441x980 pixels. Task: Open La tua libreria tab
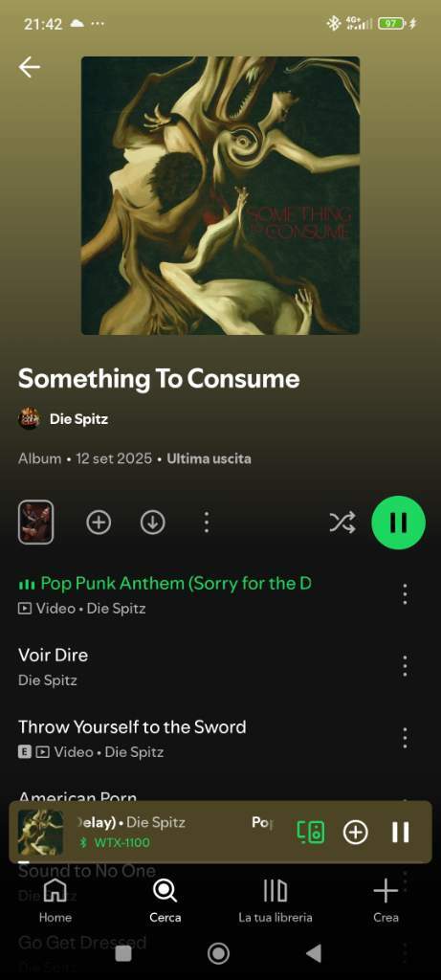276,901
